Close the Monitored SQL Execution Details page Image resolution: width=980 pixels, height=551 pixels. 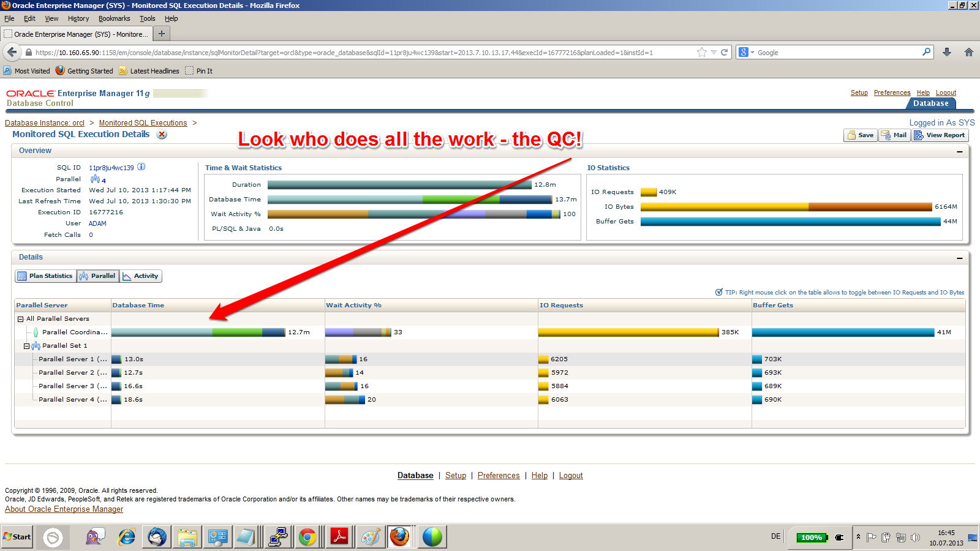pyautogui.click(x=162, y=135)
